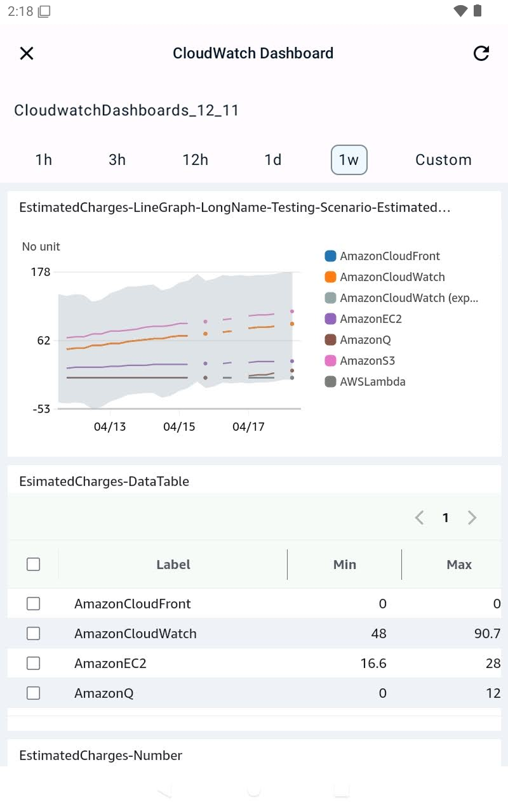The width and height of the screenshot is (508, 812).
Task: Sort table by the Max column header
Action: point(459,565)
